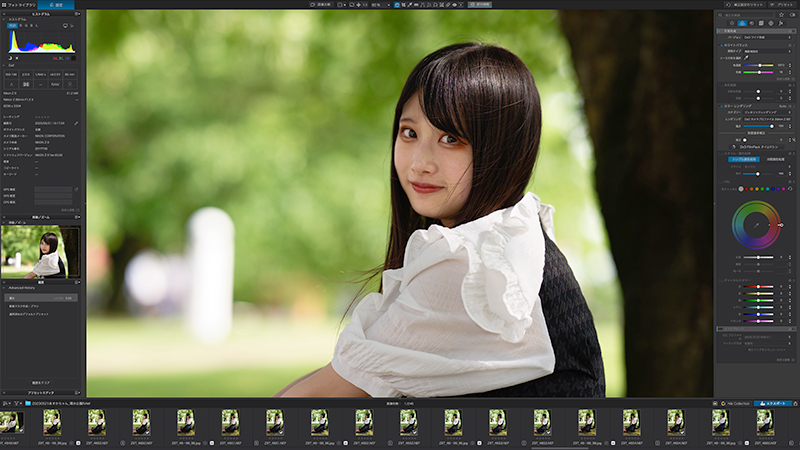Click the HSL reset arrow icon
Screen dimensions: 800x450
click(x=790, y=189)
